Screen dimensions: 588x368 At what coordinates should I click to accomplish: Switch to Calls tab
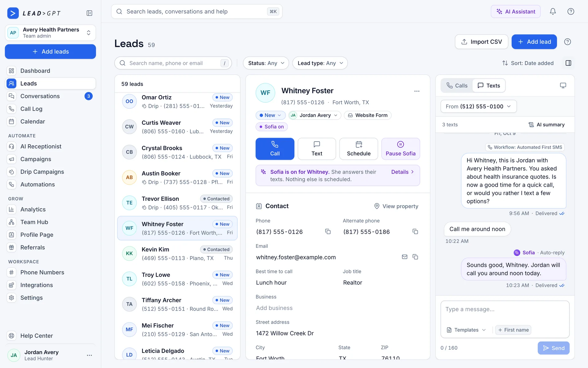(457, 86)
